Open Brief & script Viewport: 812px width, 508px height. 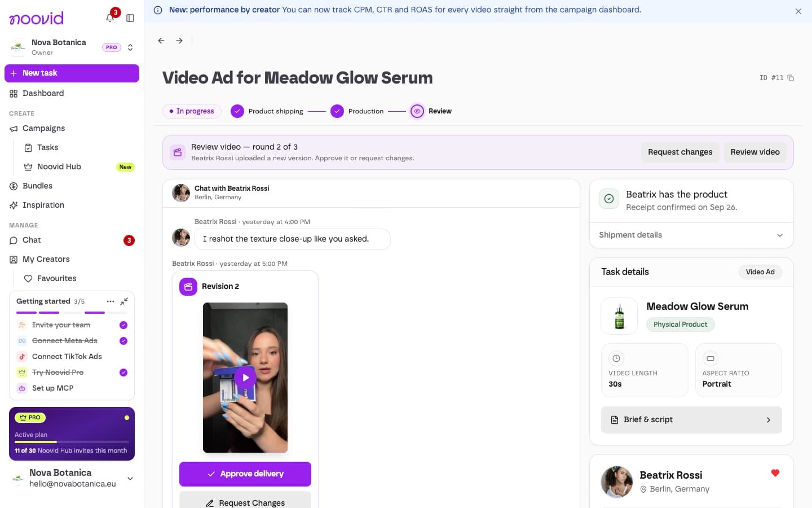[x=691, y=420]
